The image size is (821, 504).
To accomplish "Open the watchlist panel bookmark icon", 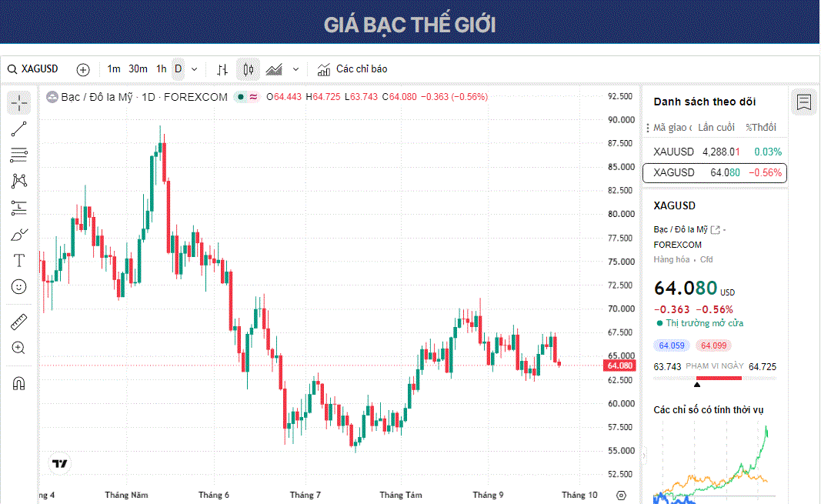I will (x=804, y=102).
